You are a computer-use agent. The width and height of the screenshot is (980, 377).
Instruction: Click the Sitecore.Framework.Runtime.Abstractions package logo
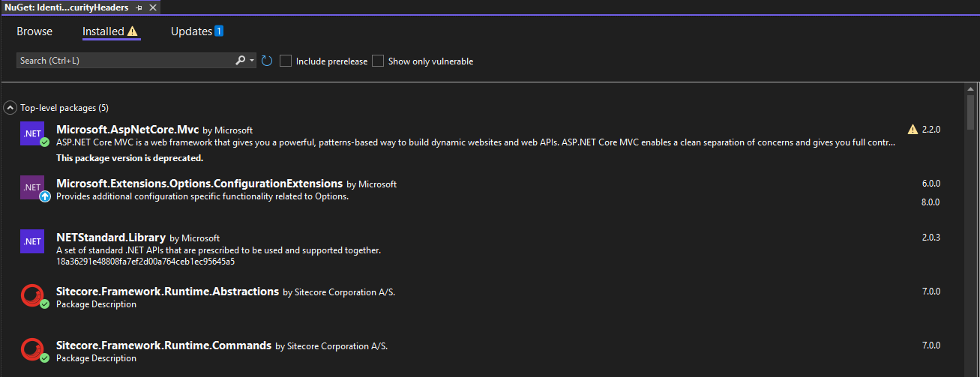(x=33, y=295)
